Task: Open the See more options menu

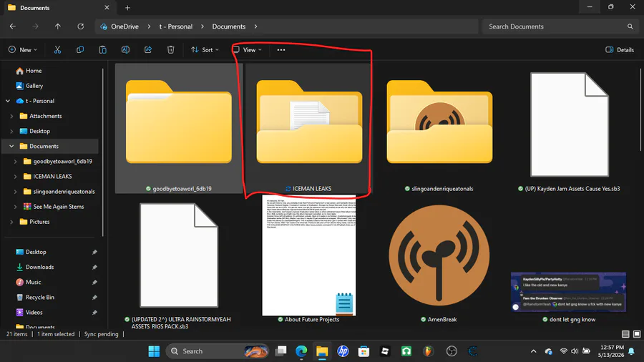Action: coord(281,49)
